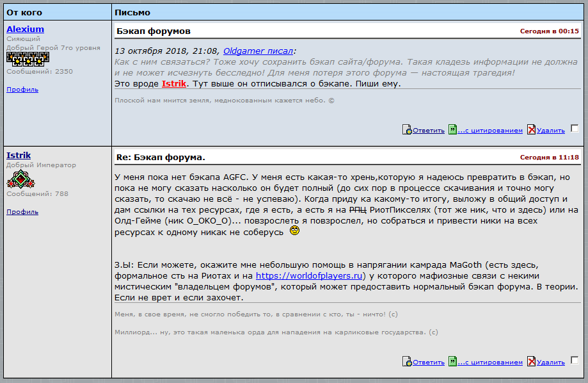Click '...с цитированием' in Alexium's post
This screenshot has width=588, height=383.
[490, 130]
